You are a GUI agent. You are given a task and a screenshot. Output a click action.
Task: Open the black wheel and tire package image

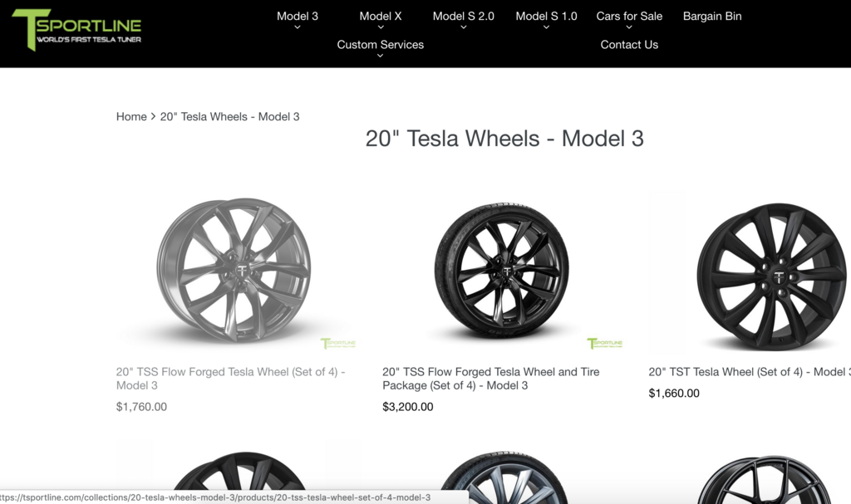(x=502, y=270)
